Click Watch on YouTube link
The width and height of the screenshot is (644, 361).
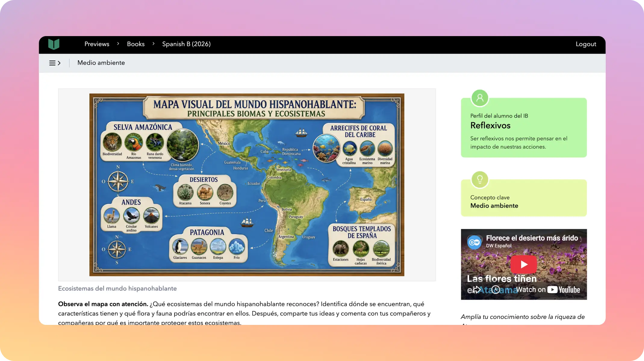[x=548, y=289]
